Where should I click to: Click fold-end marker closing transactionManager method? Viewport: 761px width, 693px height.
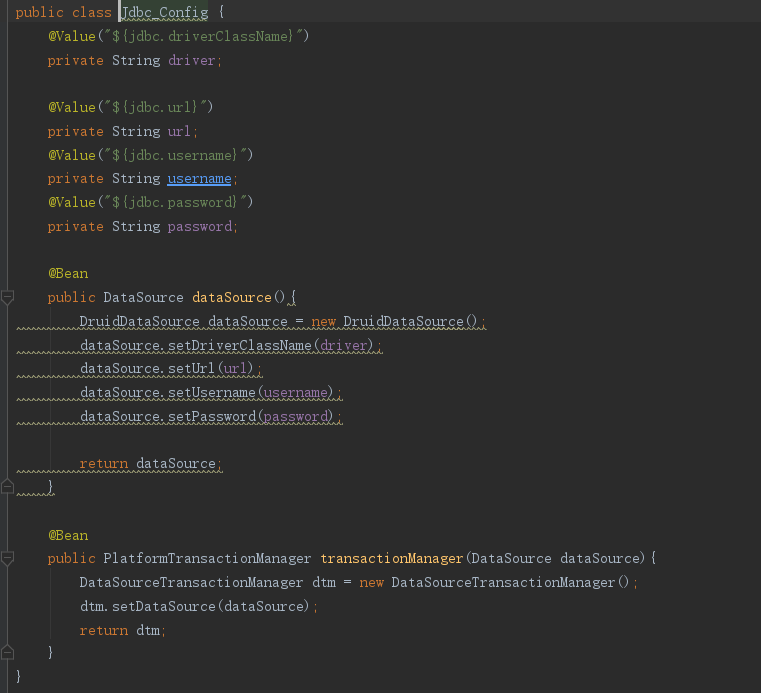tap(7, 652)
